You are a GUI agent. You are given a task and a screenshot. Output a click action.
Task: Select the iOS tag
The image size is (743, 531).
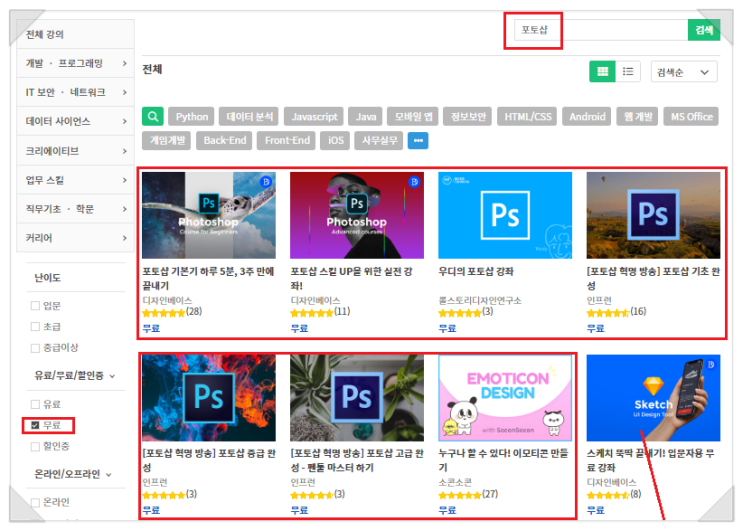[x=335, y=141]
